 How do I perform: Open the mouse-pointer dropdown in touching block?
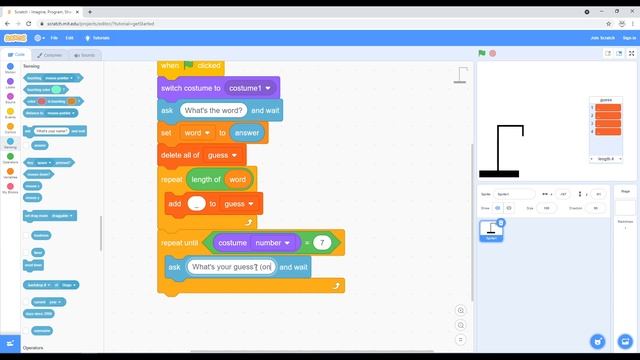pyautogui.click(x=71, y=78)
